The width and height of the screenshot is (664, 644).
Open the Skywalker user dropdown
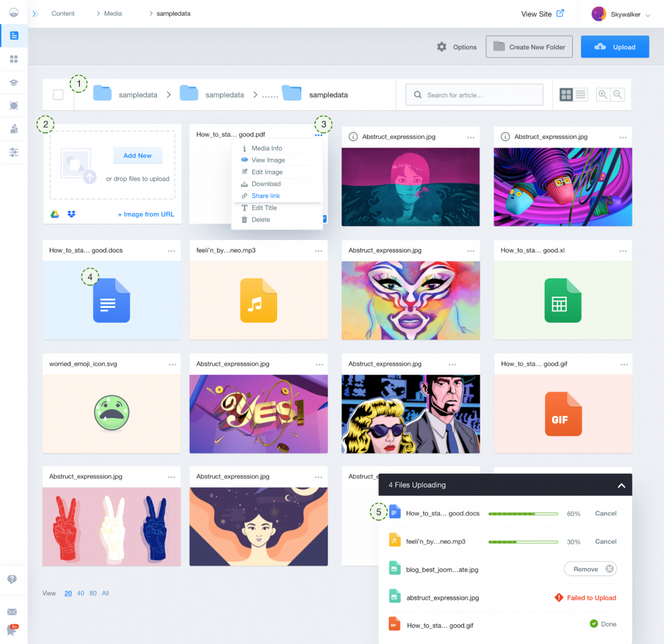(x=621, y=14)
